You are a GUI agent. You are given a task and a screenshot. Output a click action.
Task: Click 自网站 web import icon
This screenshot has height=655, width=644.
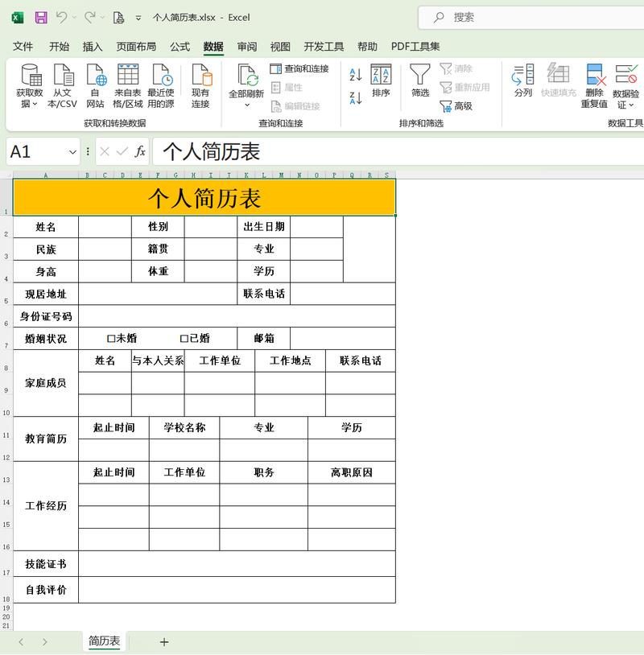[x=96, y=75]
